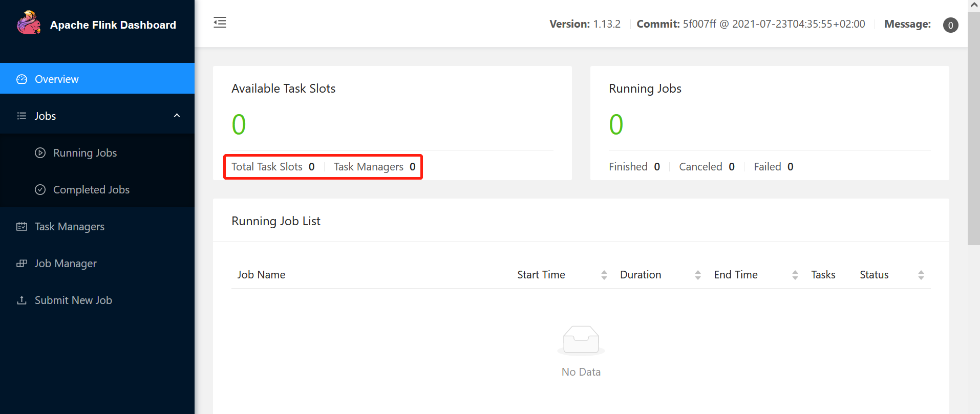Image resolution: width=980 pixels, height=414 pixels.
Task: Click the page vertical scrollbar thumb
Action: pos(973,128)
